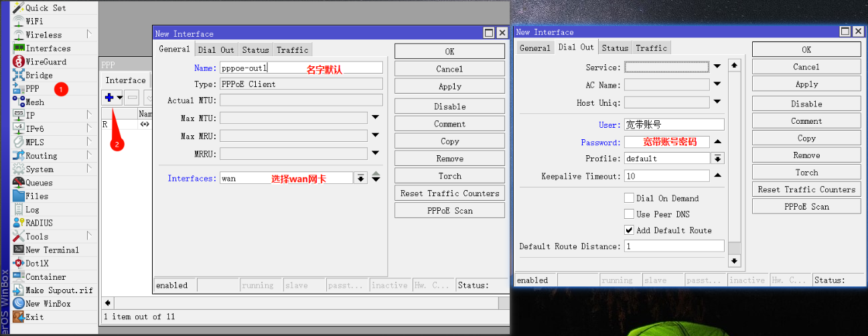Screen dimensions: 868x336
Task: Enable the Dial On Demand checkbox
Action: point(629,198)
